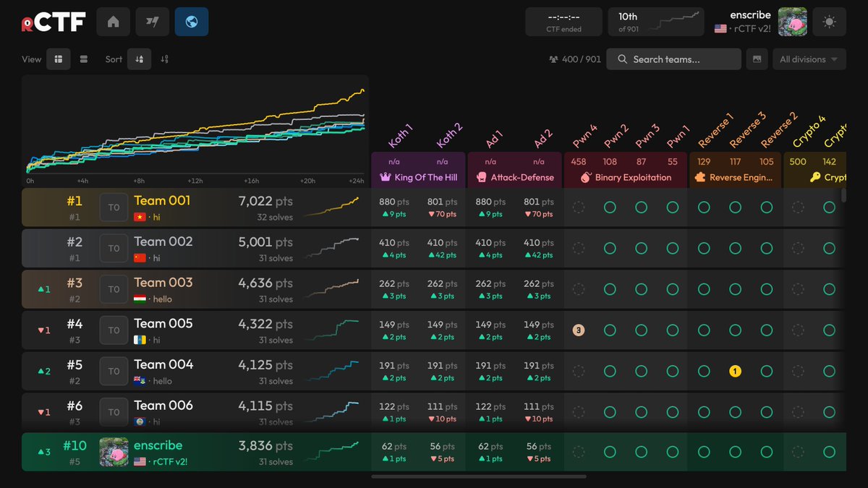868x488 pixels.
Task: Click the CTF ended timer card
Action: coord(563,22)
